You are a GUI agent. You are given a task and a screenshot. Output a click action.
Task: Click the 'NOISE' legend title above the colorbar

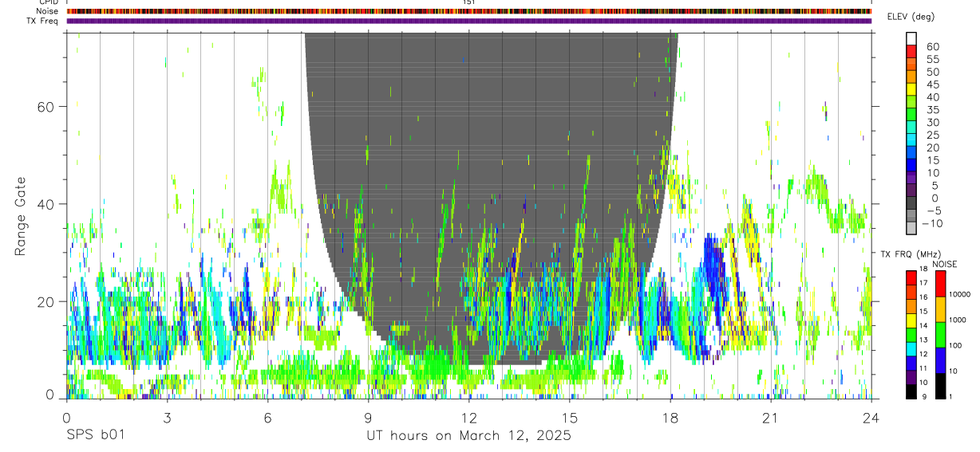point(944,264)
